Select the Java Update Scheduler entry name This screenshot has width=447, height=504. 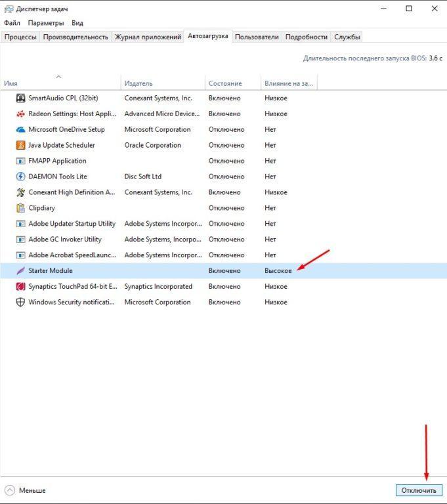pos(62,145)
